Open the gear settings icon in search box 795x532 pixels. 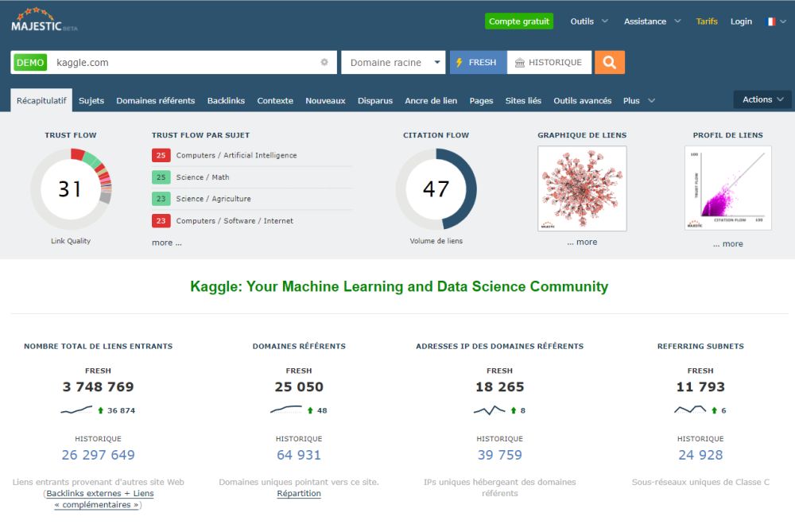324,62
